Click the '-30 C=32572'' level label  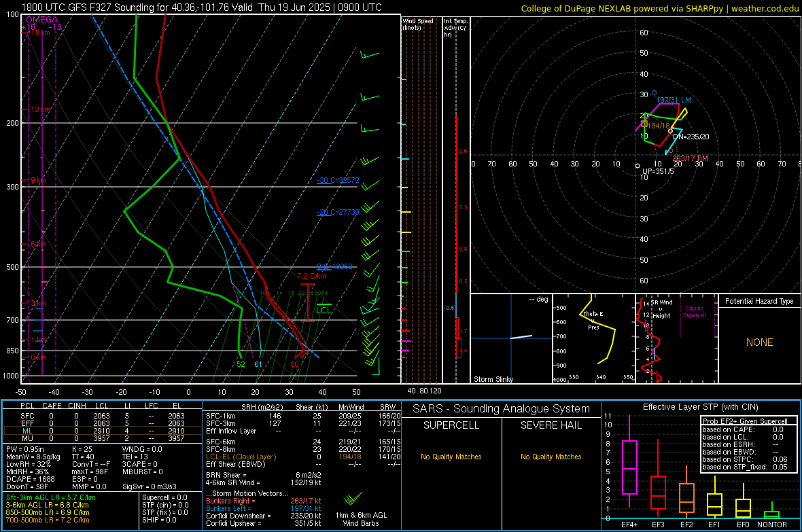338,180
